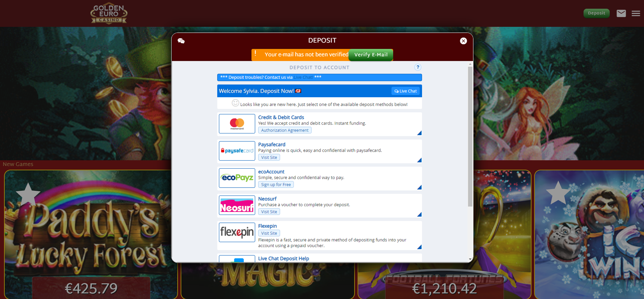Screen dimensions: 644x299
Task: Click Visit Site under Neosurf
Action: click(269, 212)
